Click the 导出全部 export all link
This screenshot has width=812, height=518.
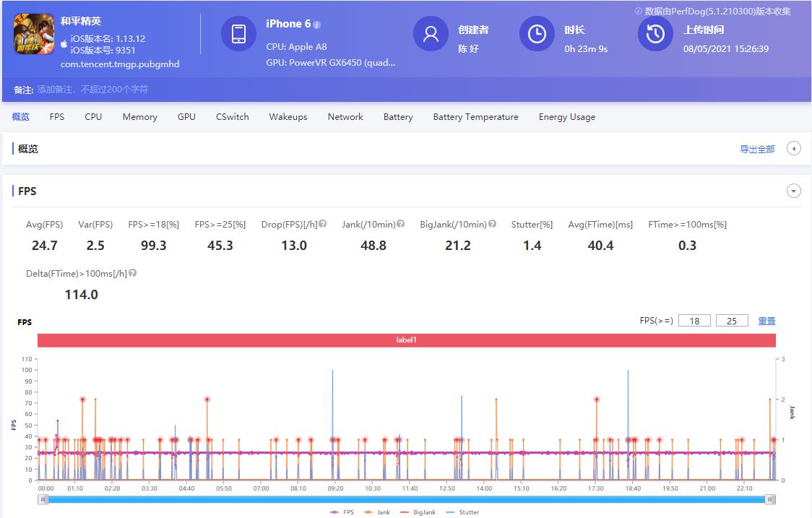(756, 150)
